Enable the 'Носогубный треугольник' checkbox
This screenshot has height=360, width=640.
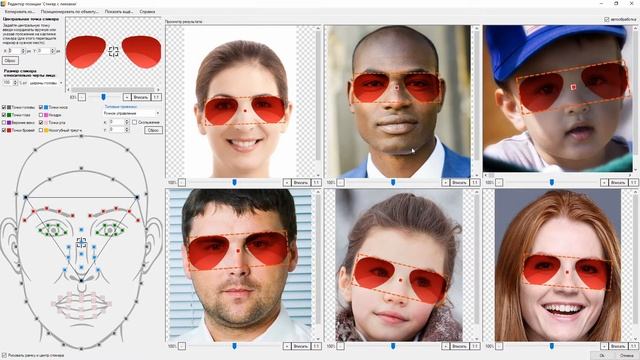[41, 130]
